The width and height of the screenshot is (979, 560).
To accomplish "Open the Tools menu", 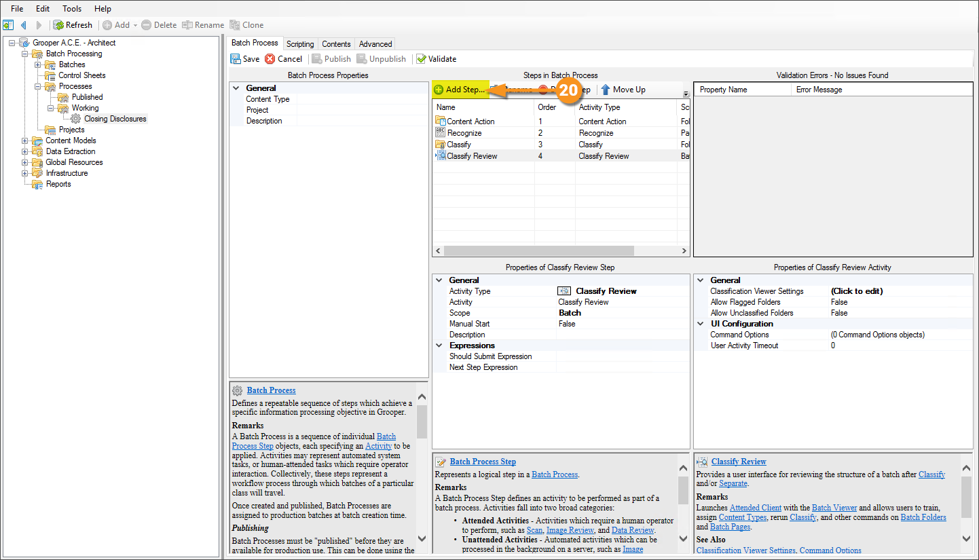I will [72, 9].
